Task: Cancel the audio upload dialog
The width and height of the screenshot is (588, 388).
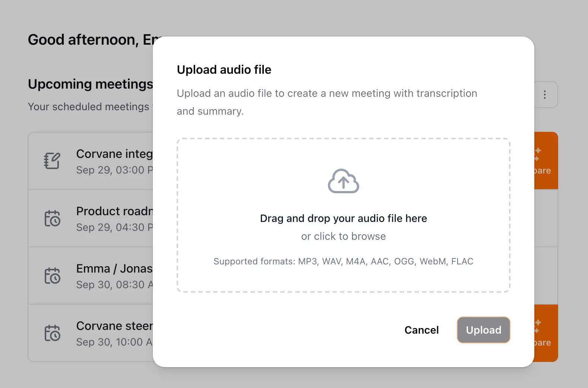Action: coord(421,330)
